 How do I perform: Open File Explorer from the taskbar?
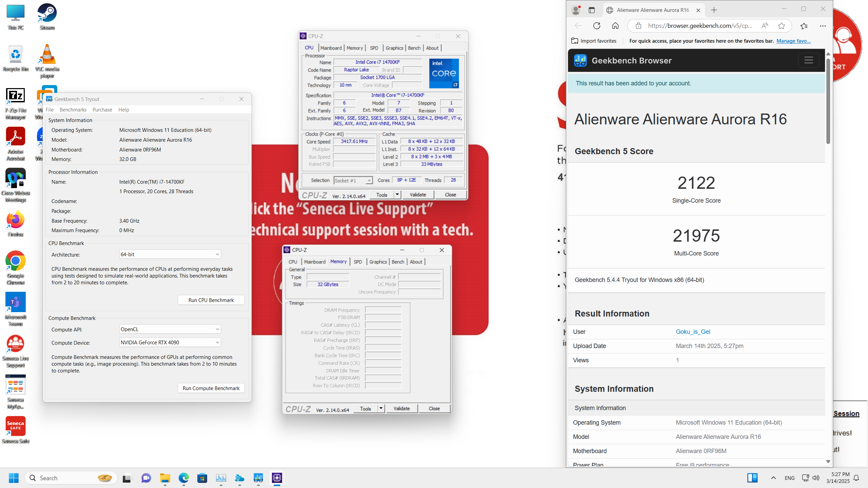[165, 478]
